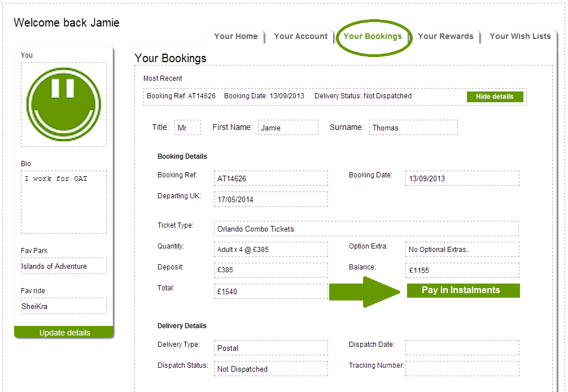This screenshot has width=568, height=392.
Task: Switch to the Your Account tab
Action: (300, 36)
